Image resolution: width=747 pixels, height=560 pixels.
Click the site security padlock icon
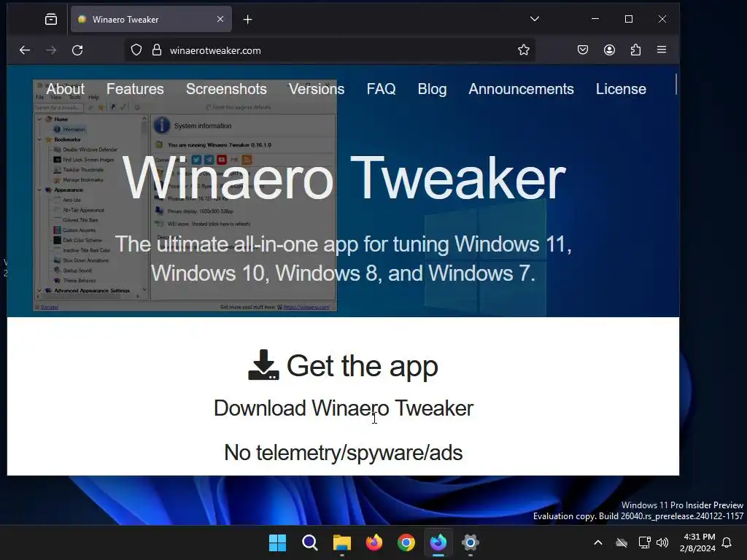[x=157, y=50]
